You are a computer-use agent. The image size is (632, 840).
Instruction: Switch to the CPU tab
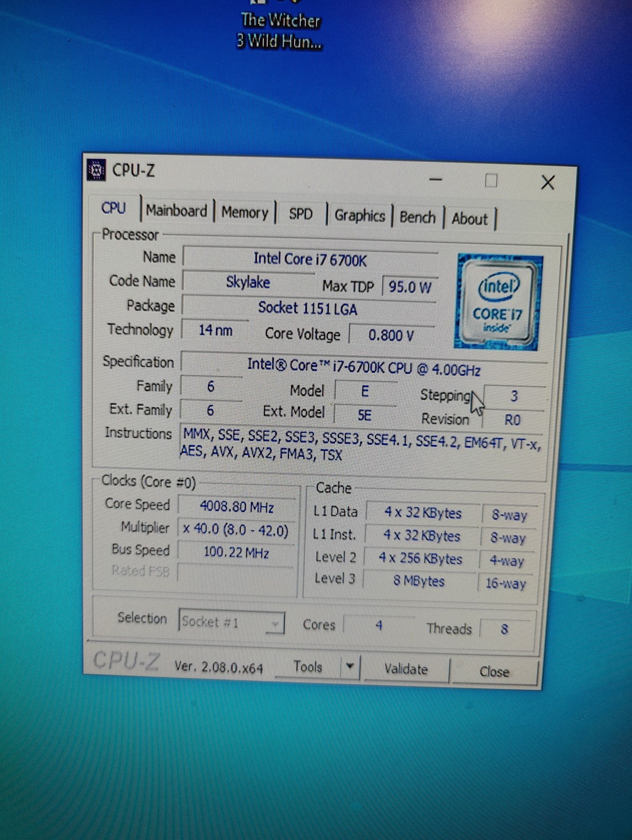[113, 208]
